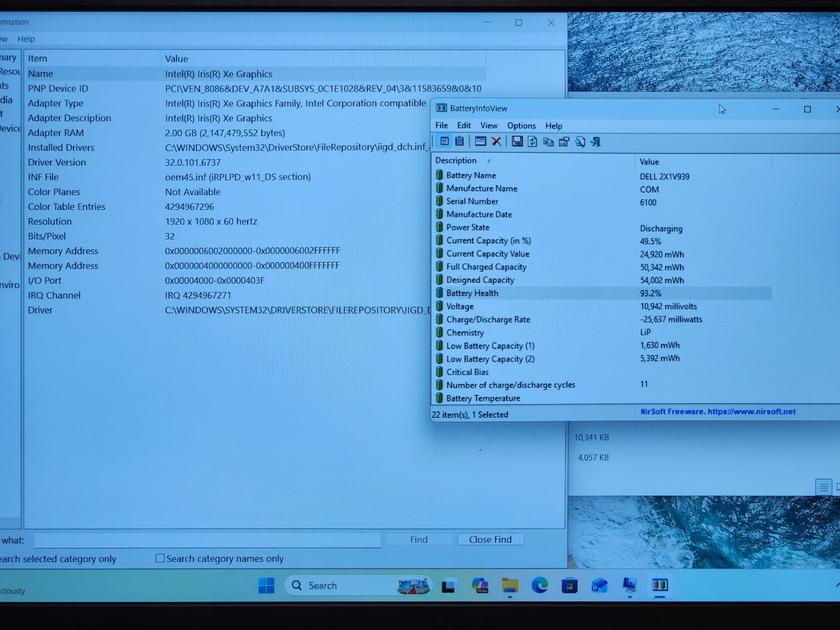Select the Battery Temperature row
This screenshot has width=840, height=630.
pyautogui.click(x=603, y=398)
